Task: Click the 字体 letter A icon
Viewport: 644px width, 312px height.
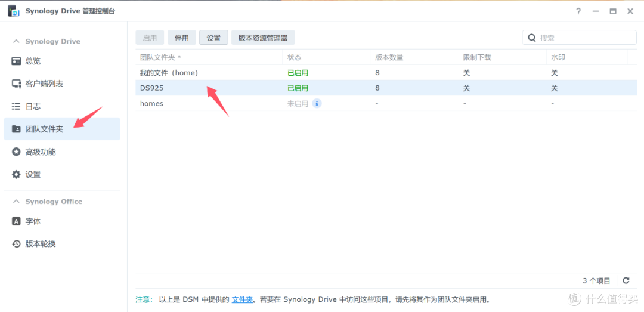Action: click(x=16, y=221)
